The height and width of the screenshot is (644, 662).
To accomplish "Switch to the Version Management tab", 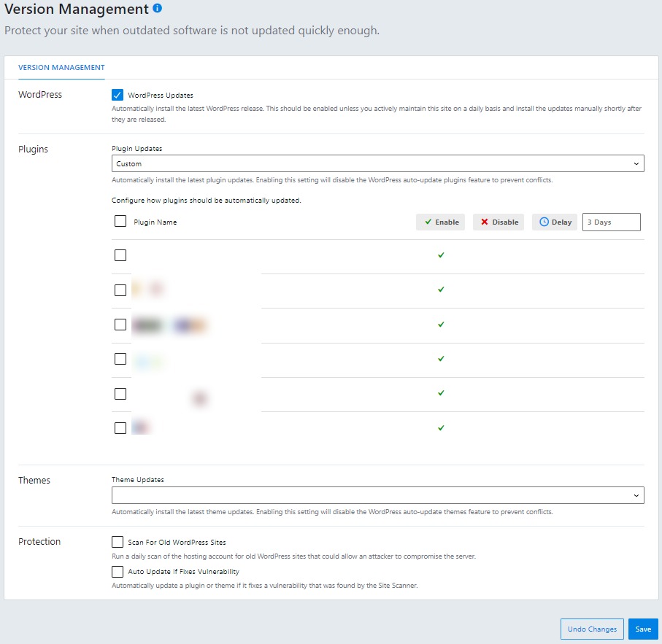I will [61, 68].
